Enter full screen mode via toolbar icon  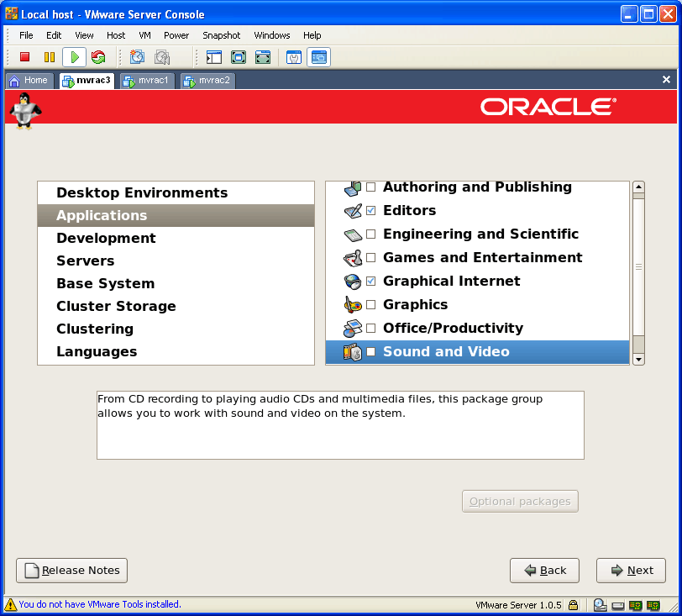click(x=239, y=57)
